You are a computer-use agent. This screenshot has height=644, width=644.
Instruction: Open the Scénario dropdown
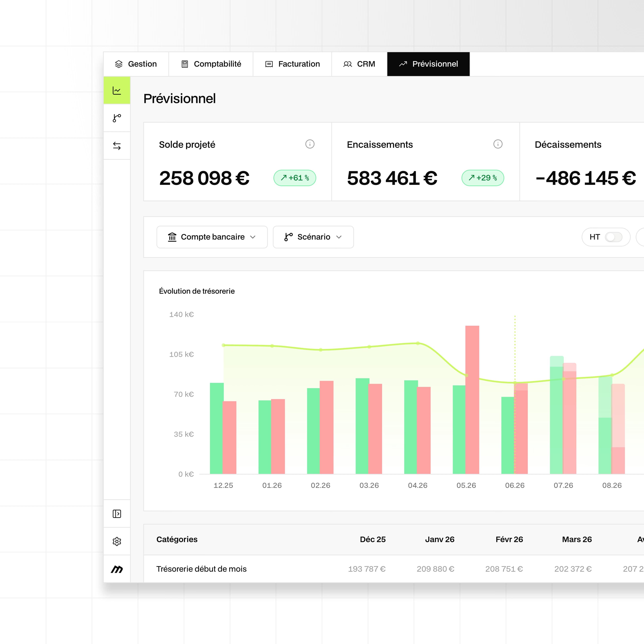pyautogui.click(x=313, y=237)
